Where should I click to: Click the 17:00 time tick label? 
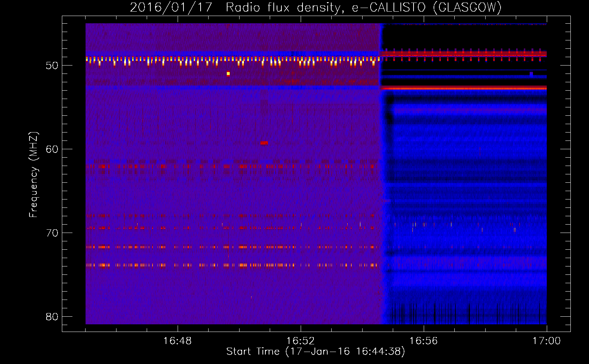point(546,341)
